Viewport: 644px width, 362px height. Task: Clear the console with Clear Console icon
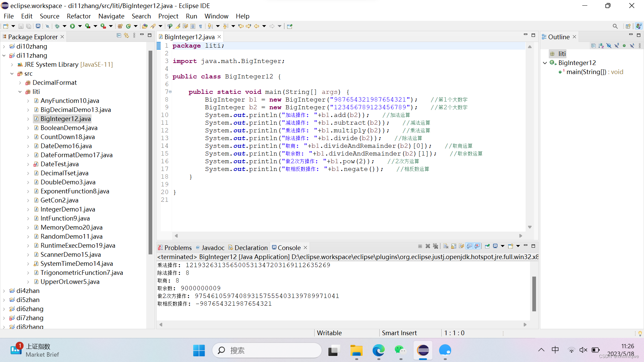tap(446, 246)
